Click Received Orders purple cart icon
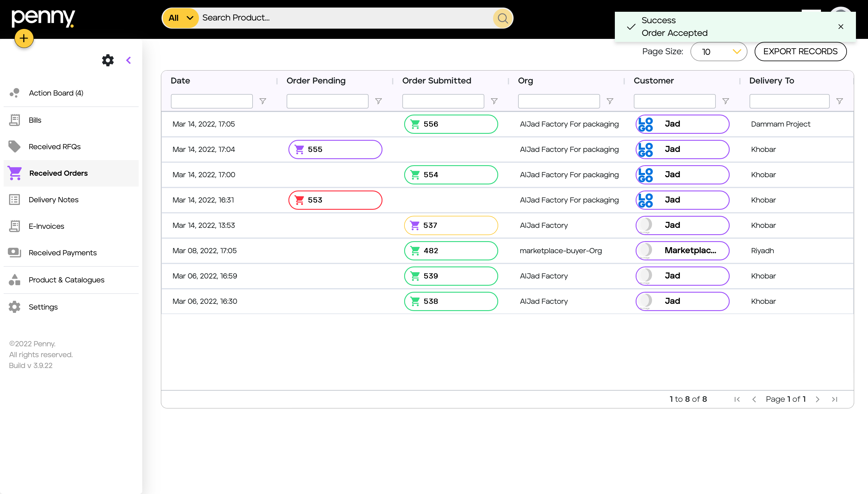Viewport: 868px width, 494px height. pyautogui.click(x=15, y=173)
